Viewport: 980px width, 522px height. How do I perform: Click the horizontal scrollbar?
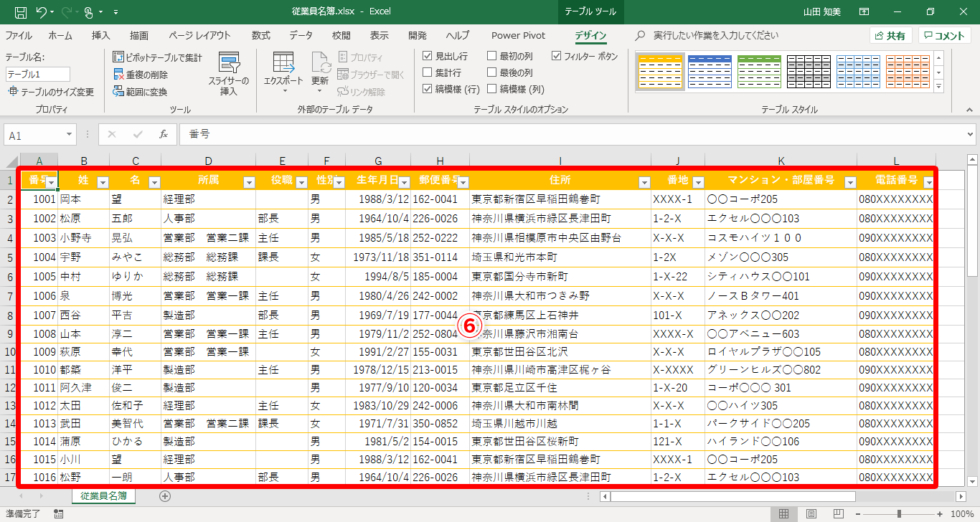[x=732, y=496]
